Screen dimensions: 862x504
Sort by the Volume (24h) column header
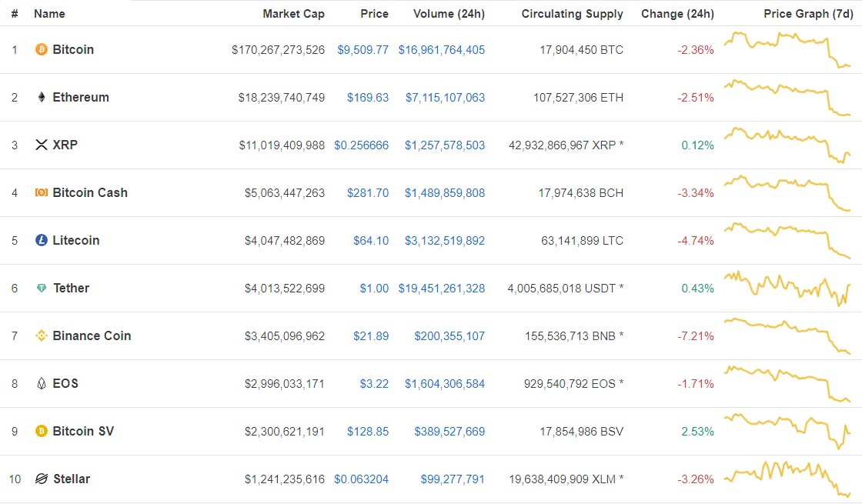[x=449, y=14]
